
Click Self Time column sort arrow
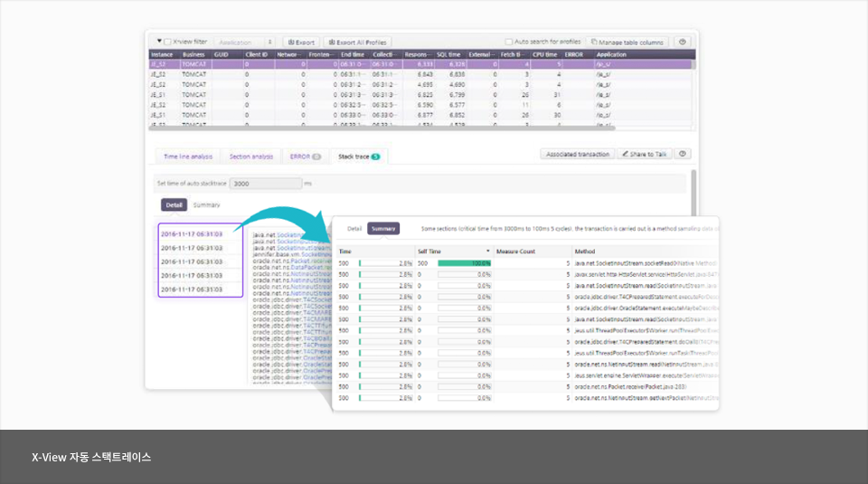point(488,251)
